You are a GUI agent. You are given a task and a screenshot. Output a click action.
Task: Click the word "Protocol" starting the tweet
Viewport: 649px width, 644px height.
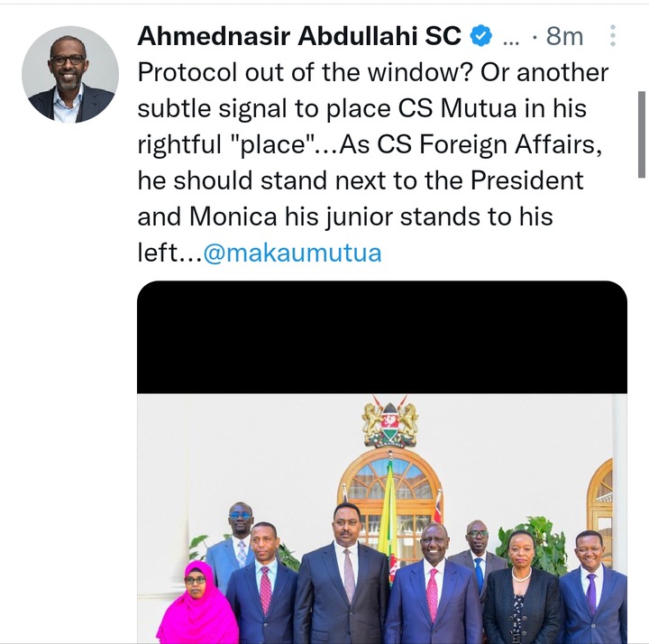point(188,73)
